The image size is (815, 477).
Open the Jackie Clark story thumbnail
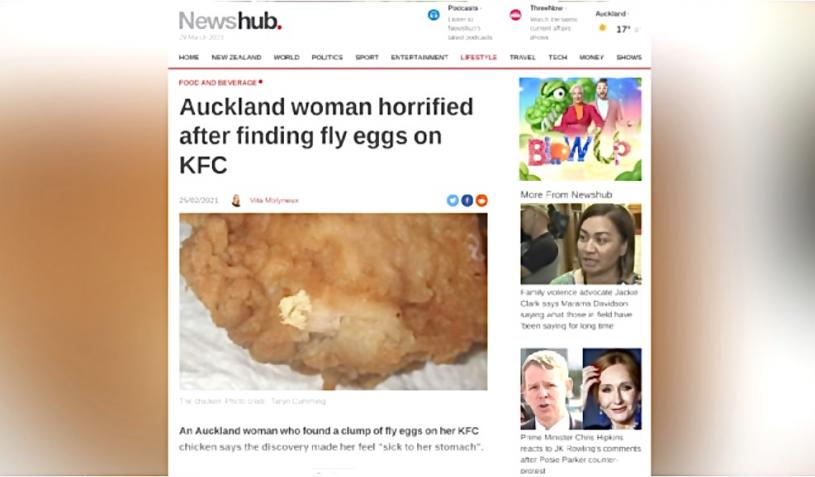click(581, 244)
